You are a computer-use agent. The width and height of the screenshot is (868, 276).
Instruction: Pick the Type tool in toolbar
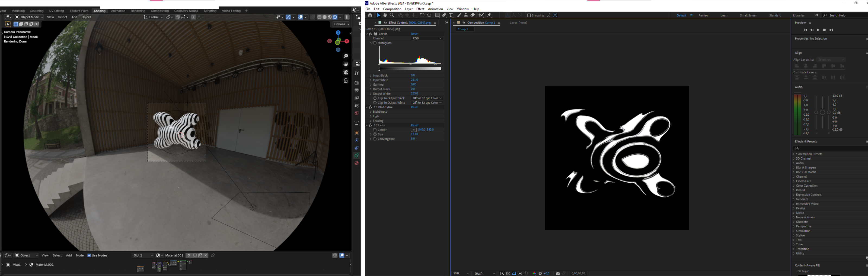(x=451, y=15)
